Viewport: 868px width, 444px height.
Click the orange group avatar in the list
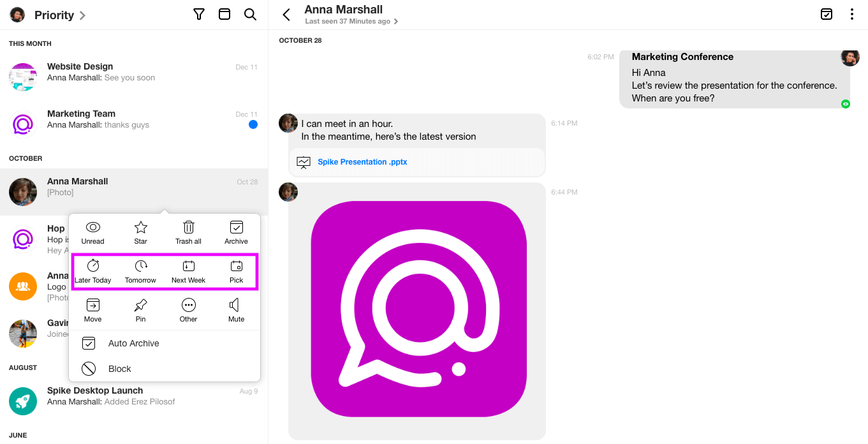point(23,286)
